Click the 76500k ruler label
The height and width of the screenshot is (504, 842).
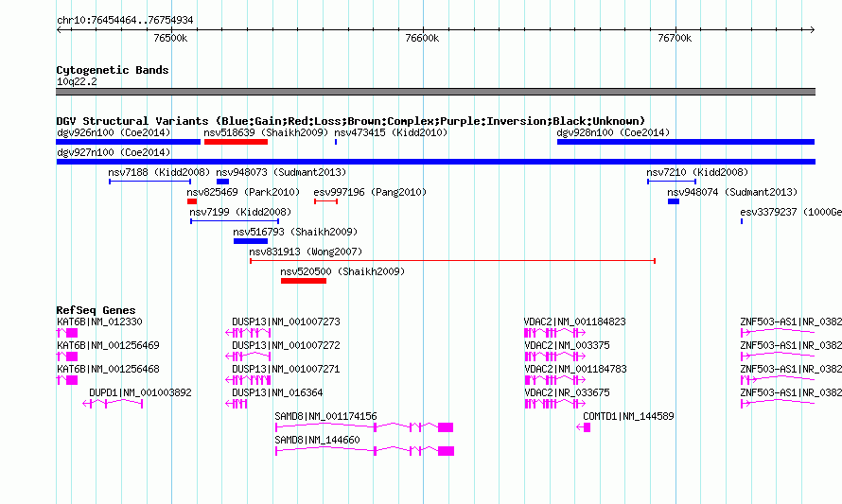click(x=170, y=38)
